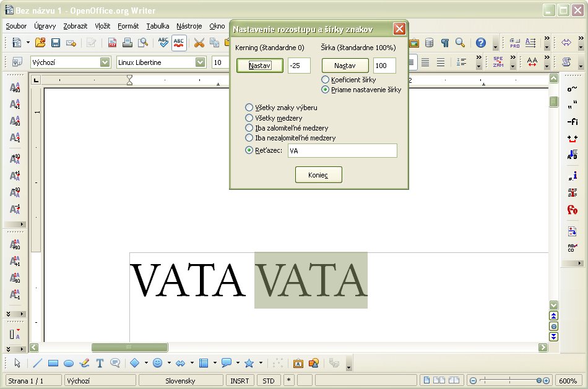The image size is (588, 389).
Task: Click the red Fo icon in right sidebar
Action: [x=573, y=210]
